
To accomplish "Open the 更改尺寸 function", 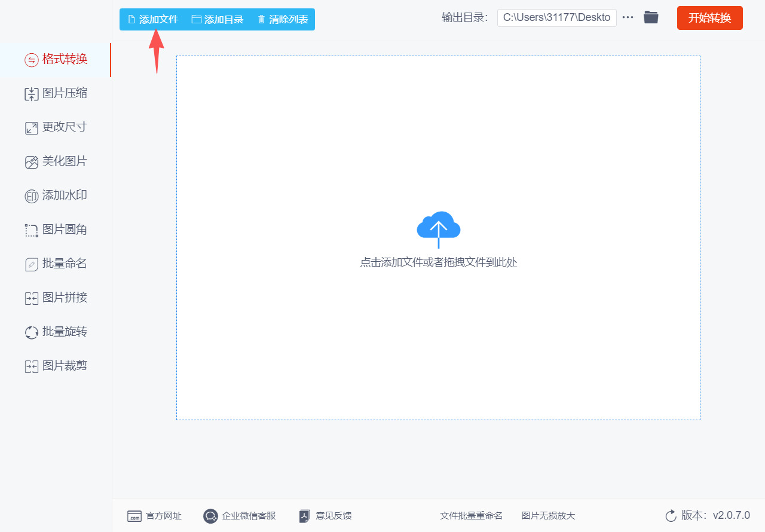I will (x=56, y=127).
